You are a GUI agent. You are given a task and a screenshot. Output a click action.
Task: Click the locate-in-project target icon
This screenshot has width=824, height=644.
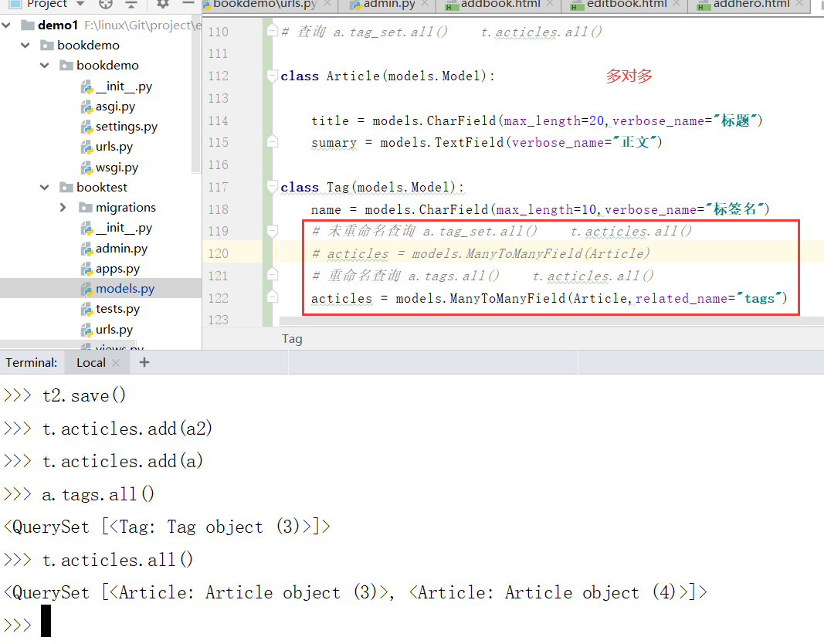pos(106,4)
